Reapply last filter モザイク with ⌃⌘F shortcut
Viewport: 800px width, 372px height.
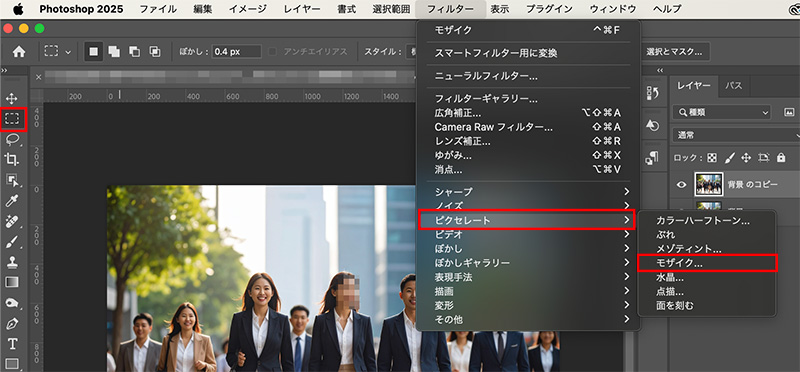(528, 31)
